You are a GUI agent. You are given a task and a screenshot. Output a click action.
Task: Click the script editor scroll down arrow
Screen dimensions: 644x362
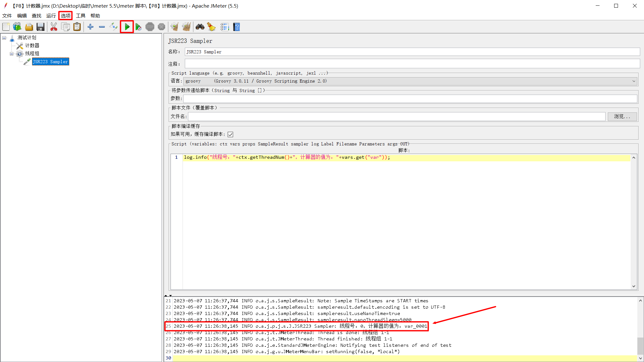pyautogui.click(x=634, y=286)
